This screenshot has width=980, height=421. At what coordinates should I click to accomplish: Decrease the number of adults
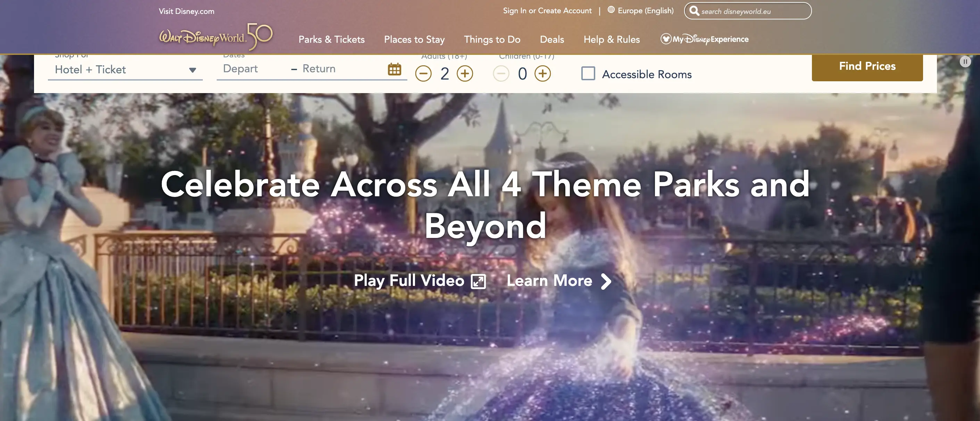pos(423,73)
